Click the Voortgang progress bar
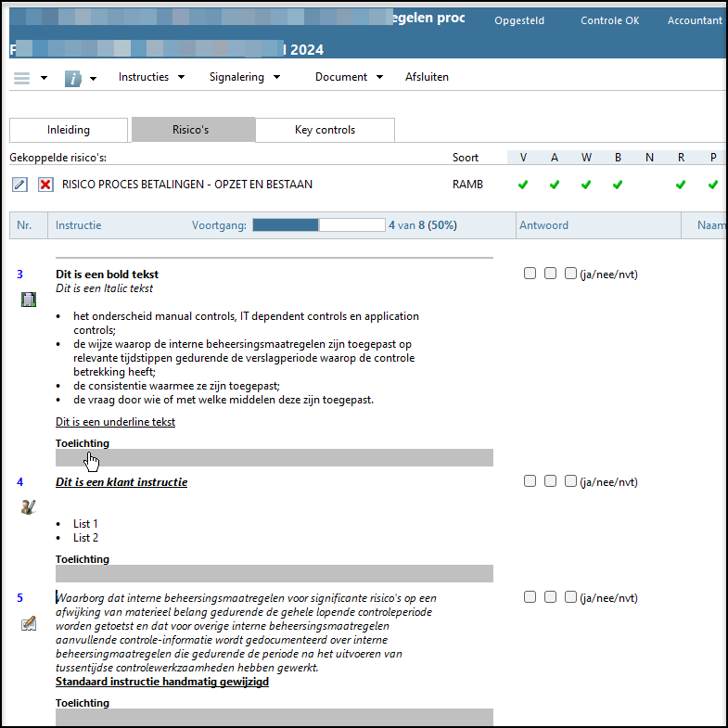Viewport: 728px width, 728px height. [319, 225]
